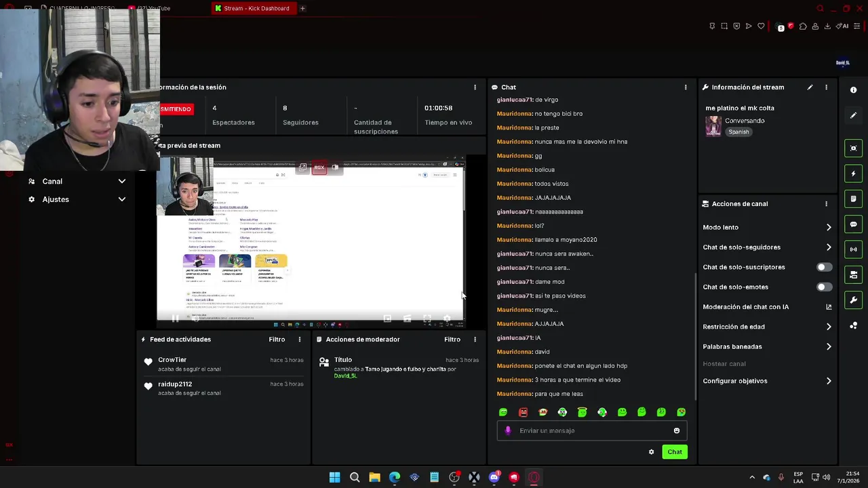Open the Acciones de moderador three-dot menu
This screenshot has height=488, width=868.
pos(475,340)
